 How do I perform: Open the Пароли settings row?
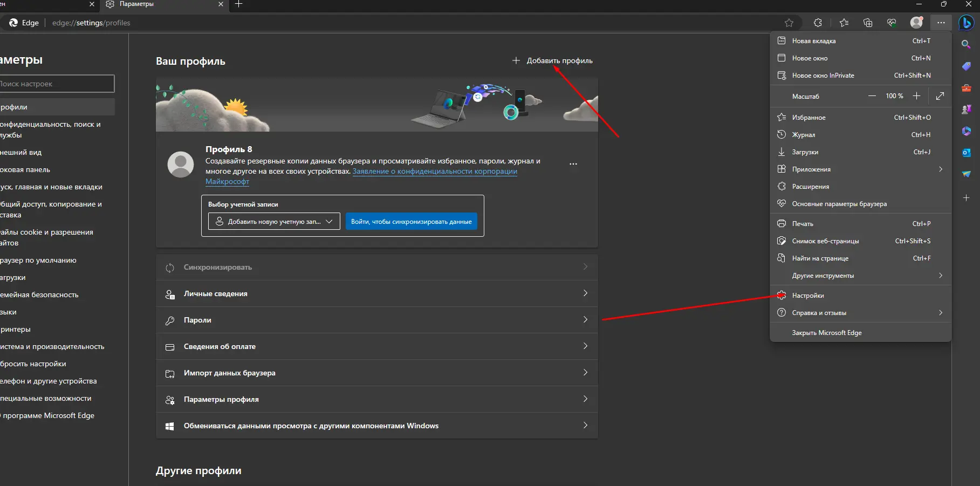click(377, 320)
